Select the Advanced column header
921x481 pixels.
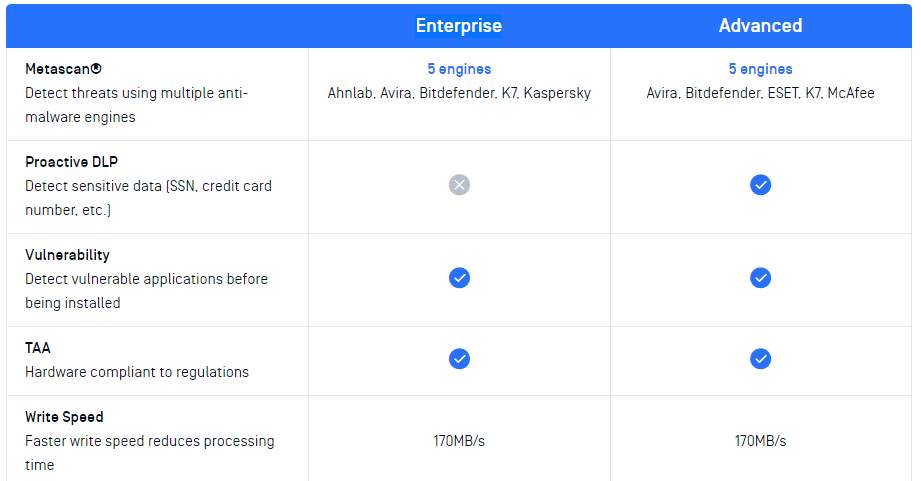pyautogui.click(x=760, y=26)
